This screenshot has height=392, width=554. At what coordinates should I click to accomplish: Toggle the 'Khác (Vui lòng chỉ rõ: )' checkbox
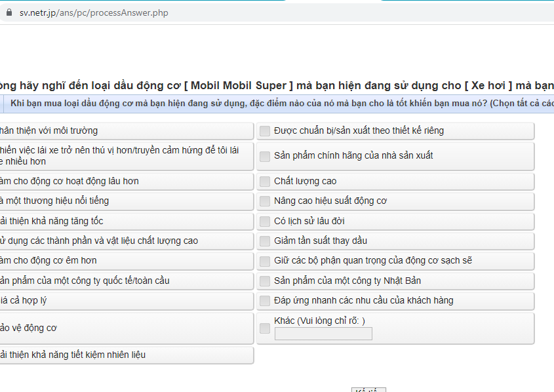click(x=265, y=328)
